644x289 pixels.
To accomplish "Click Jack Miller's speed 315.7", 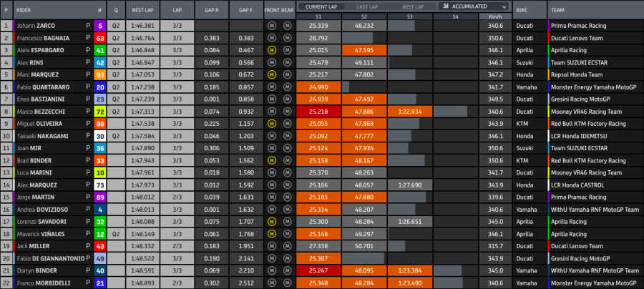I will pyautogui.click(x=495, y=246).
